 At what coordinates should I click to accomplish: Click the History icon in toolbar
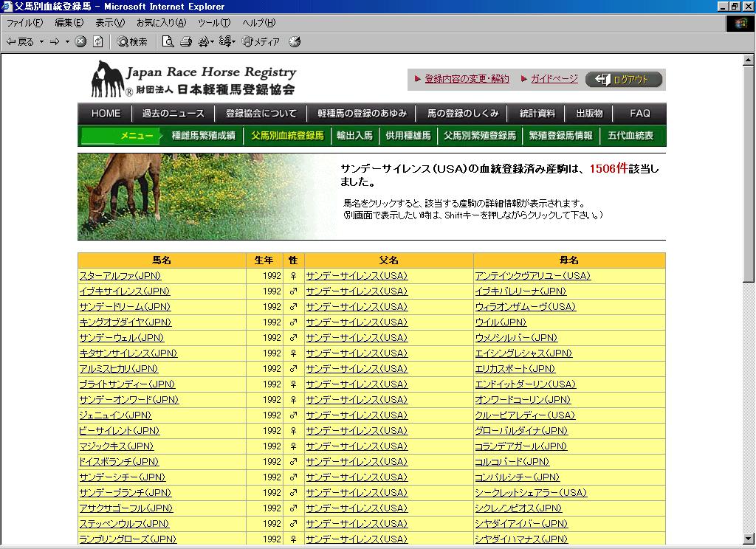pyautogui.click(x=295, y=42)
